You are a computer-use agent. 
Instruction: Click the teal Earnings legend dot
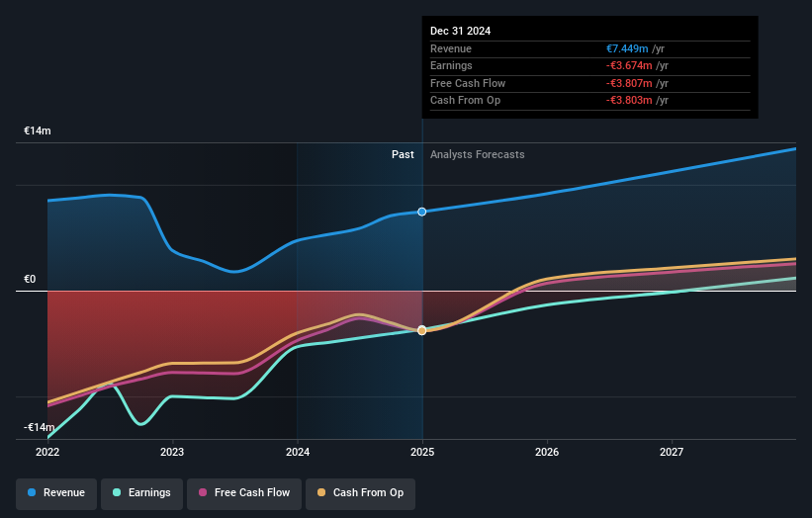117,492
